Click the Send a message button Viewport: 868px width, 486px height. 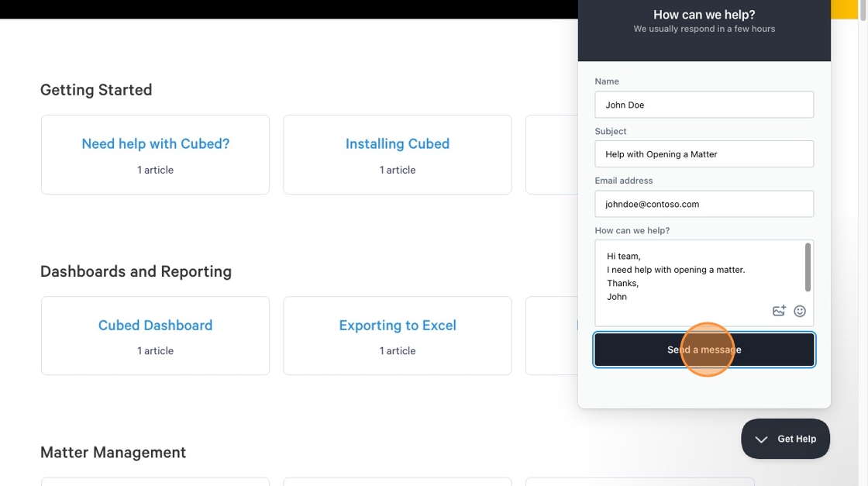click(704, 350)
